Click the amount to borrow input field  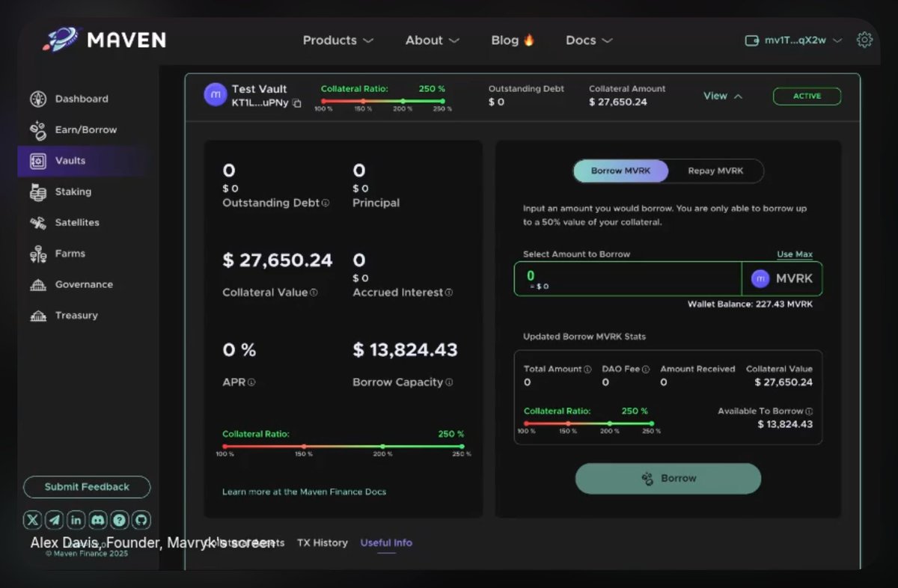(627, 278)
